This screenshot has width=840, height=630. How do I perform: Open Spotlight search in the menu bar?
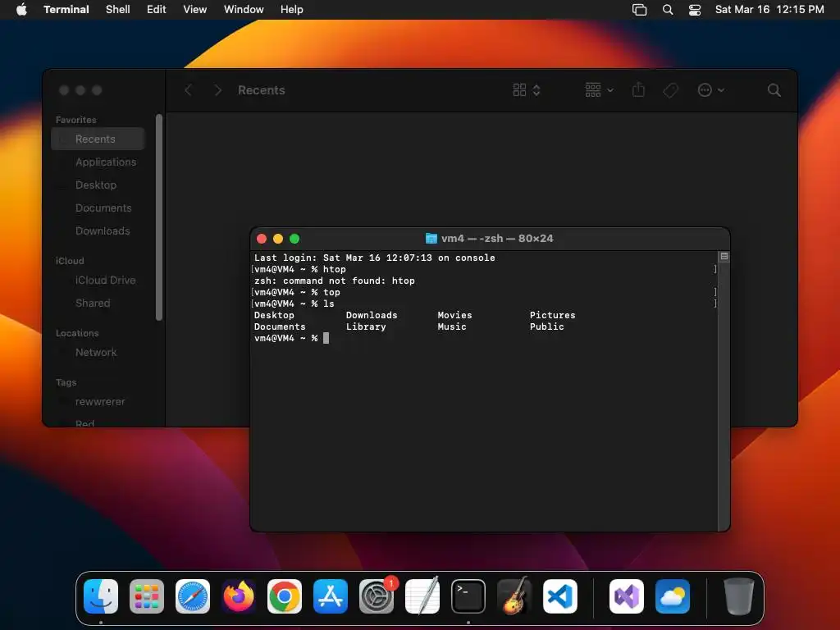668,10
